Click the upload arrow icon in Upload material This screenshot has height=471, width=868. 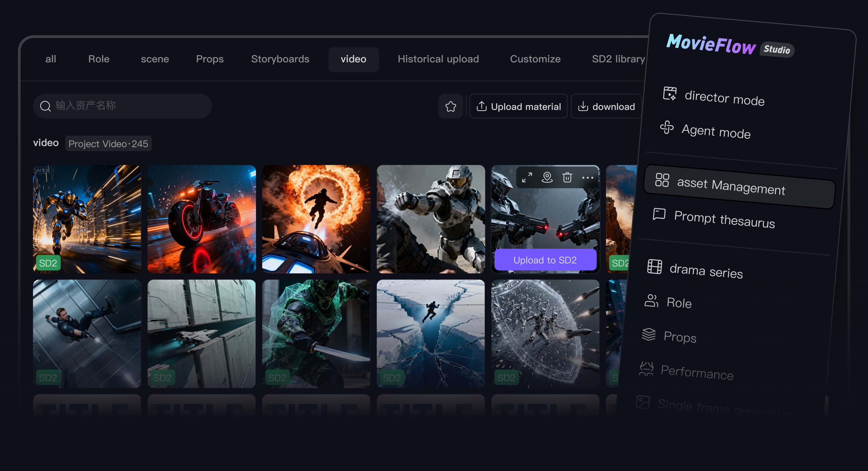click(481, 106)
